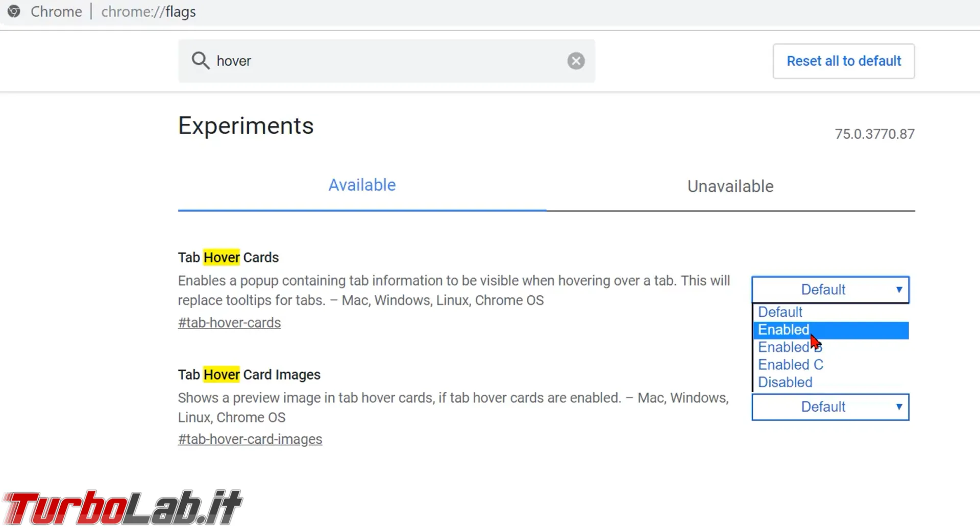
Task: Click the Chrome logo in address bar
Action: [14, 11]
